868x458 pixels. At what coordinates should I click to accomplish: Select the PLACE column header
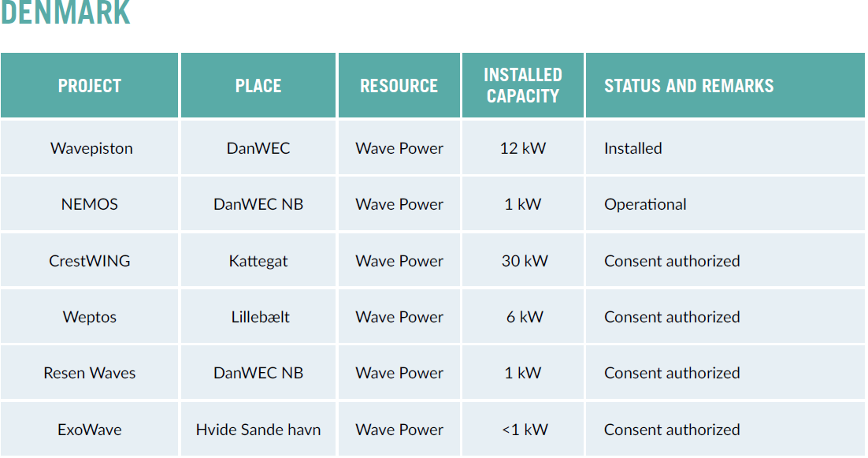pyautogui.click(x=258, y=86)
